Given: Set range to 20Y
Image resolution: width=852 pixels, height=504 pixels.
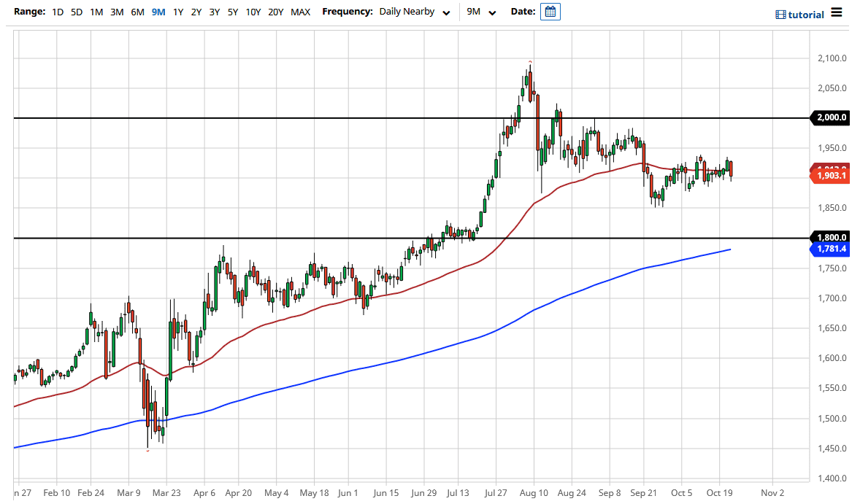Looking at the screenshot, I should (x=275, y=12).
